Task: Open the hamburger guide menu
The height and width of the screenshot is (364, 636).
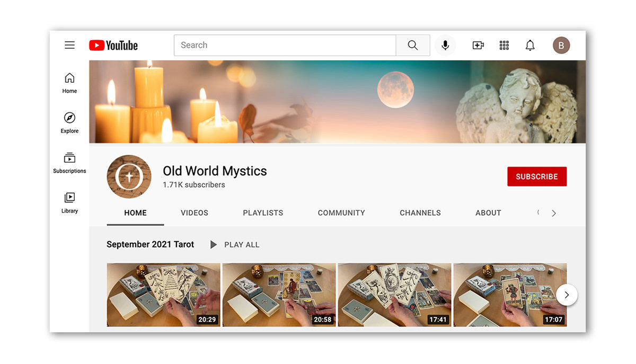Action: click(x=69, y=45)
